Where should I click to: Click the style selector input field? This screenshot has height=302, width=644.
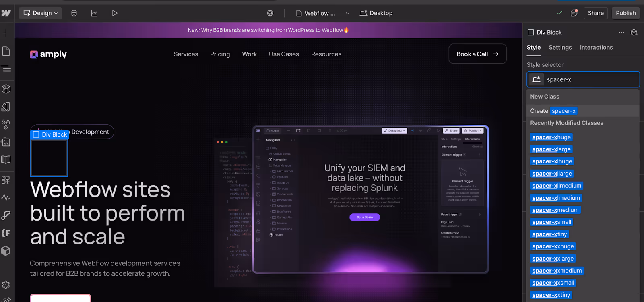coord(583,79)
